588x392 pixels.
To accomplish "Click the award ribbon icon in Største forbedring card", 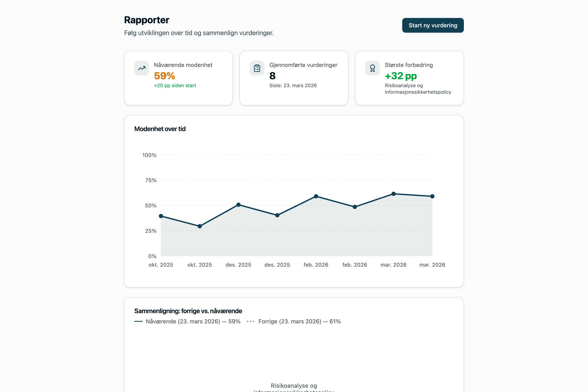I will [x=372, y=68].
